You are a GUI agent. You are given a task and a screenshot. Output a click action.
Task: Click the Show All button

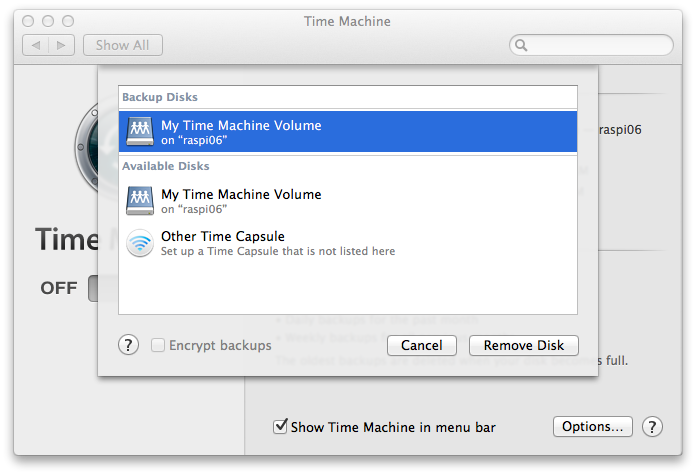coord(123,45)
